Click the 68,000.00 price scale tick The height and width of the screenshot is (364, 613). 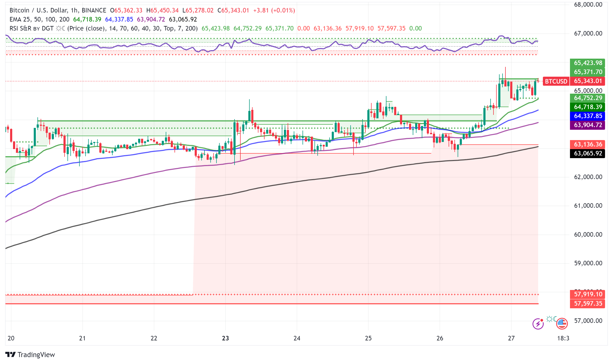click(x=588, y=5)
